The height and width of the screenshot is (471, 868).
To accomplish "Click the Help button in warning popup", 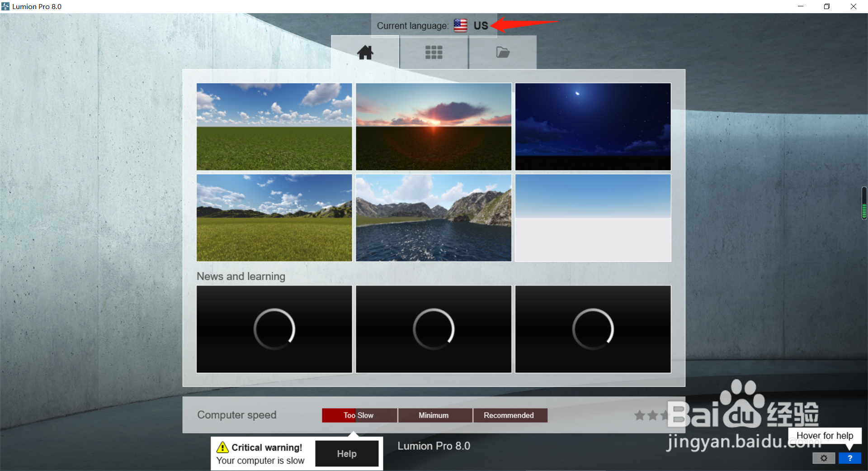I will (x=347, y=453).
